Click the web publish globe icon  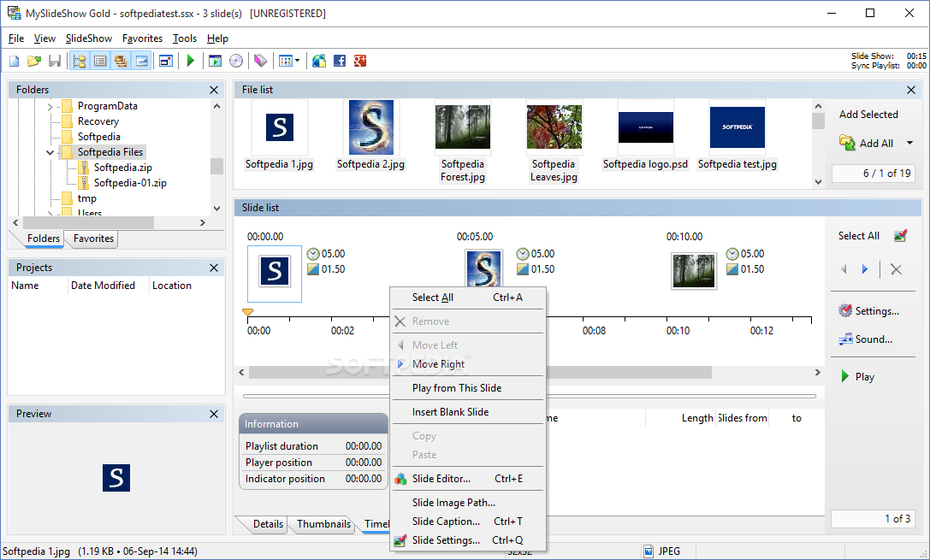point(319,61)
